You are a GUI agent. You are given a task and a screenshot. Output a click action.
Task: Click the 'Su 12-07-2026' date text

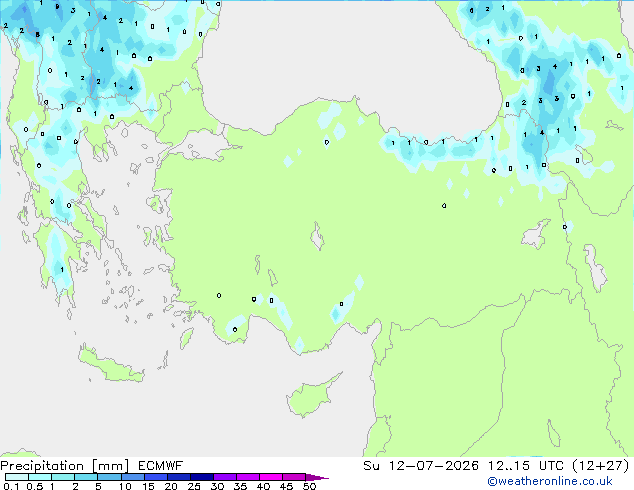pyautogui.click(x=421, y=466)
